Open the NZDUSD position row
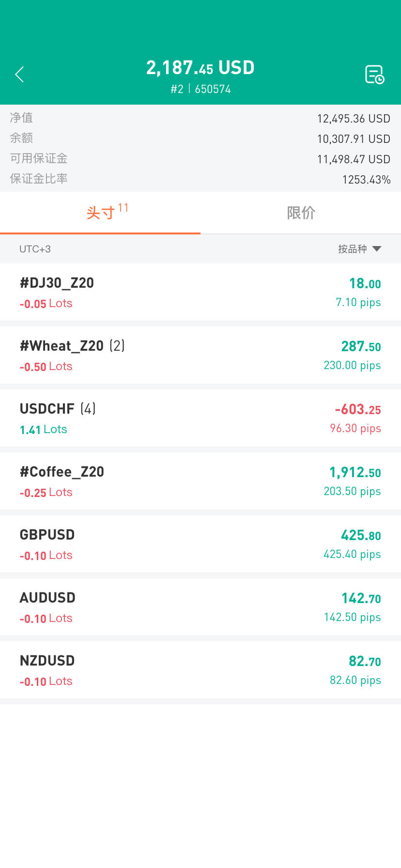The height and width of the screenshot is (868, 401). tap(200, 670)
